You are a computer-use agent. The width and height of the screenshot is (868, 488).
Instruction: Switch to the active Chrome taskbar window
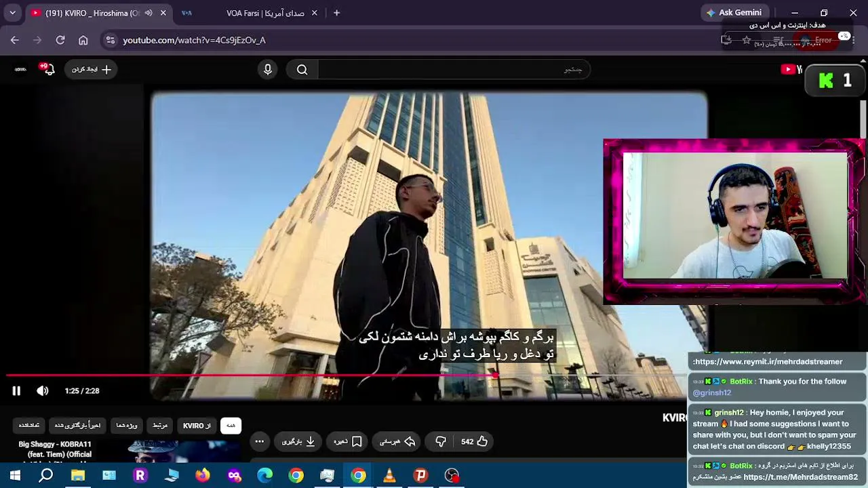[x=358, y=476]
